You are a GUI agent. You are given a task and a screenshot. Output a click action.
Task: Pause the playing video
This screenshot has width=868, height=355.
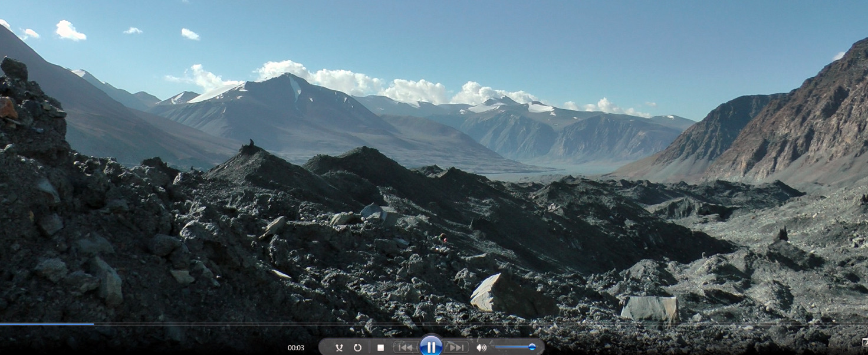(431, 346)
